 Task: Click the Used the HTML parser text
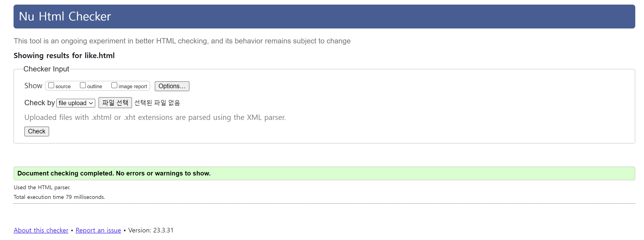(x=42, y=187)
